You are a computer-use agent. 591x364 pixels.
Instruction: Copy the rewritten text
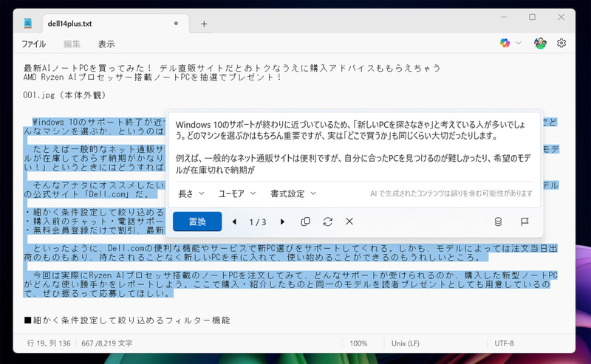click(x=305, y=222)
